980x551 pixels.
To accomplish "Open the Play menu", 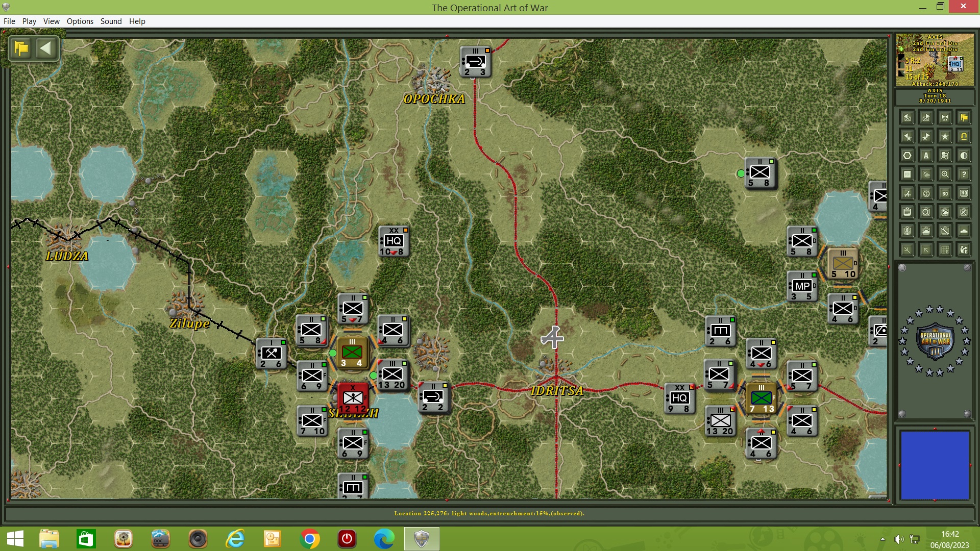I will pyautogui.click(x=29, y=21).
